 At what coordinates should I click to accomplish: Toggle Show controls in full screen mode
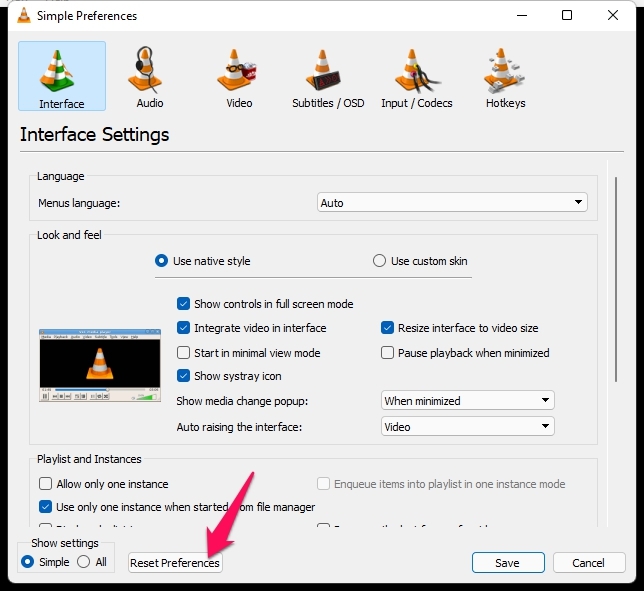(x=265, y=304)
